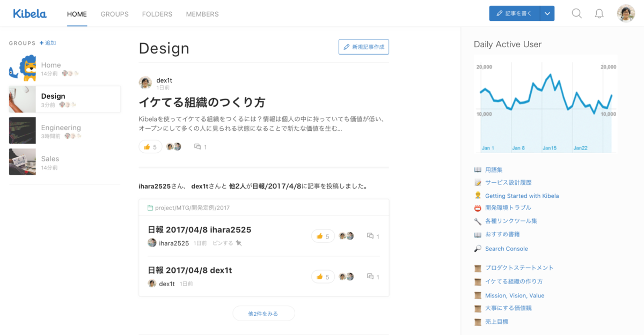644x335 pixels.
Task: Open the 開発環境トラブル link
Action: pyautogui.click(x=508, y=208)
